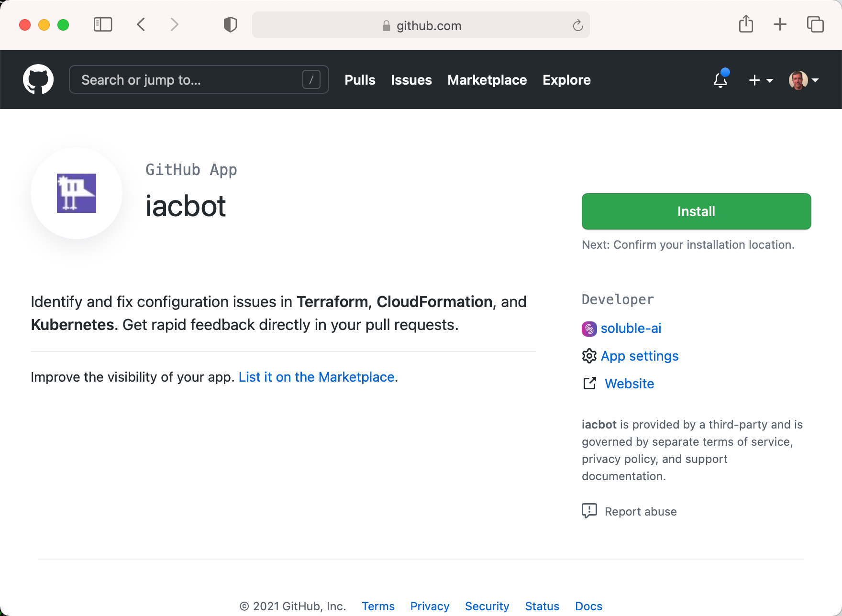
Task: Open the Safari share icon
Action: 746,24
